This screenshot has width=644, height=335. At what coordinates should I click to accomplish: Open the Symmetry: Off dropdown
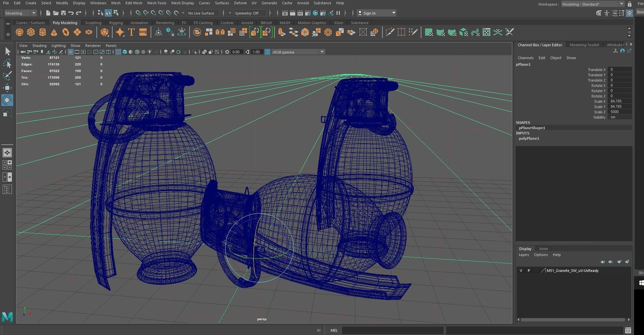[x=250, y=13]
